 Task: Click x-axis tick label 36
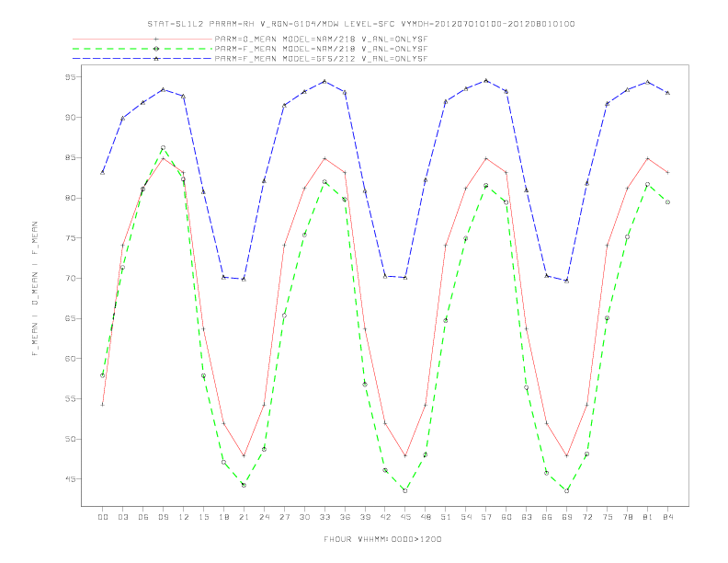(x=345, y=517)
